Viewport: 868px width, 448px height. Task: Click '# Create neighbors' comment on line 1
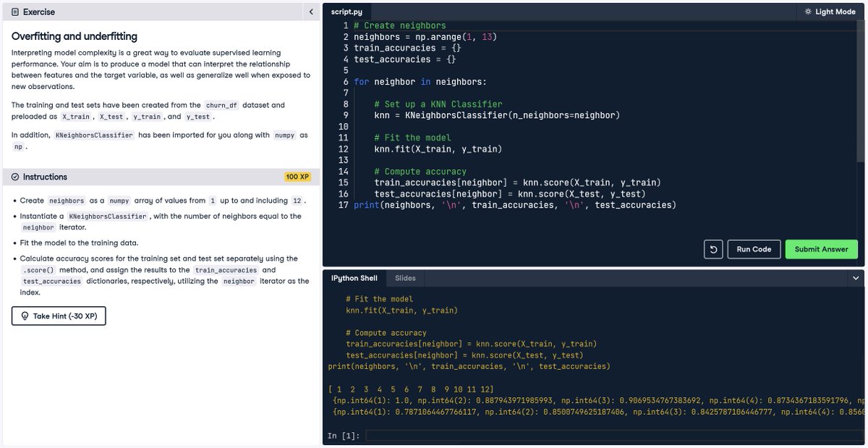(x=400, y=25)
